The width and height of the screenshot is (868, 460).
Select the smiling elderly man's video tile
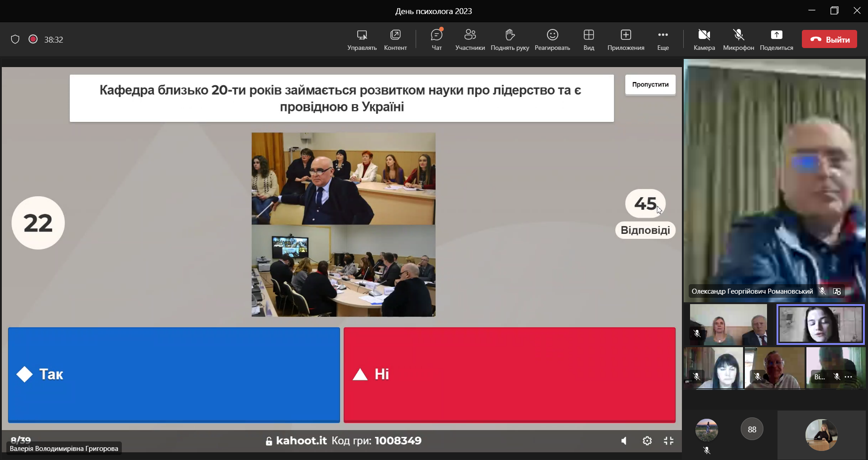coord(775,368)
